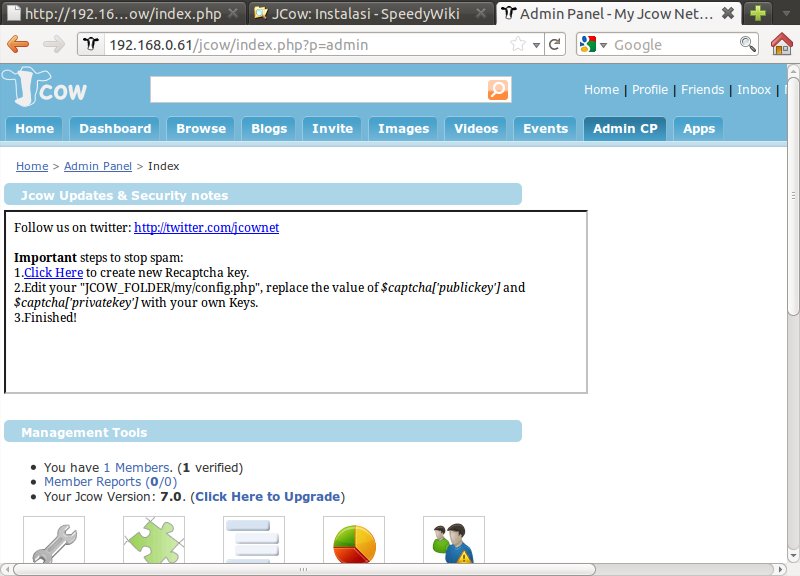800x576 pixels.
Task: Open the '1 Members' link
Action: click(136, 467)
